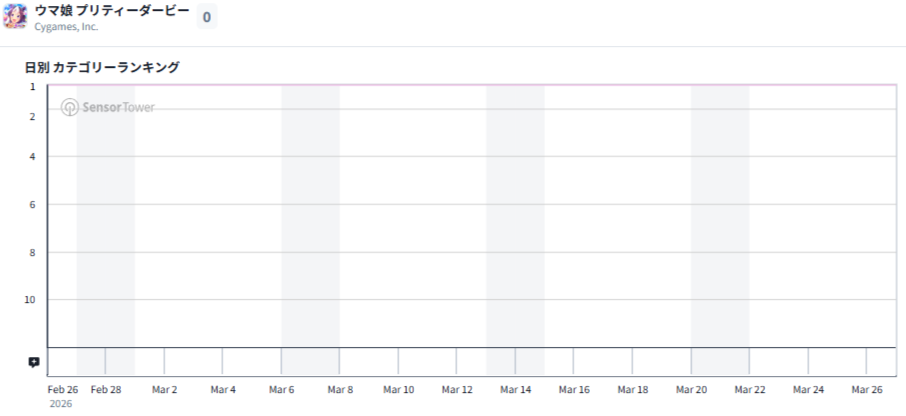Screen dimensions: 906x416
Task: Select Mar 6 on the timeline
Action: 281,389
